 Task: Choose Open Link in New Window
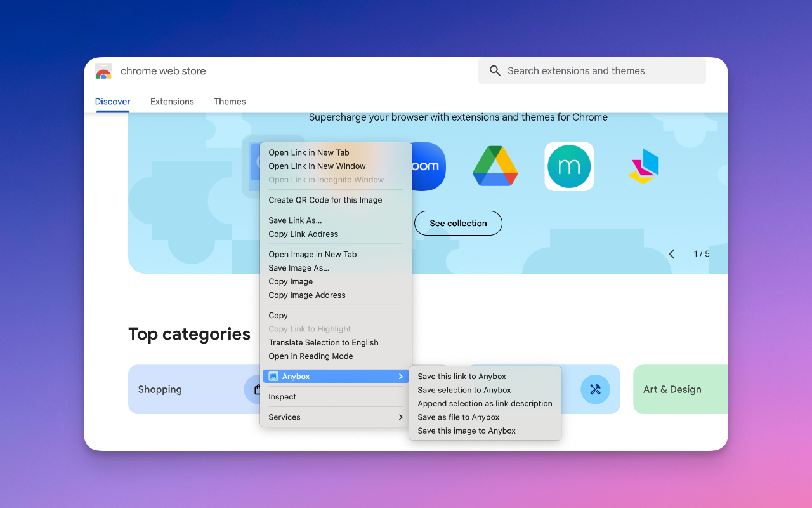[x=336, y=166]
